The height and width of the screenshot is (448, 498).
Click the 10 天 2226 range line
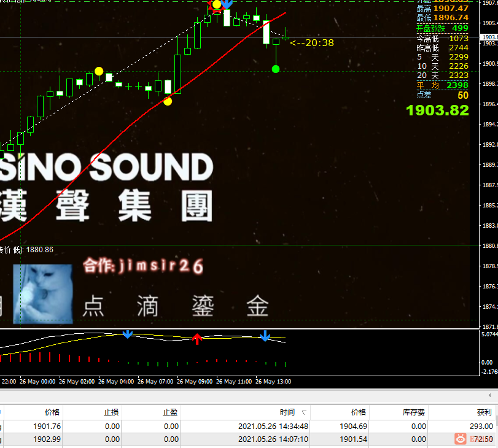442,66
